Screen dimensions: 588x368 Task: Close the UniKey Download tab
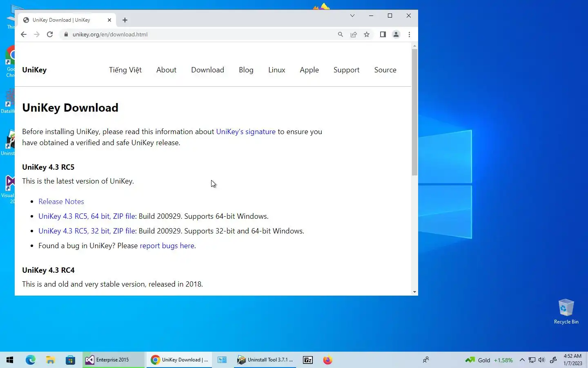(109, 20)
